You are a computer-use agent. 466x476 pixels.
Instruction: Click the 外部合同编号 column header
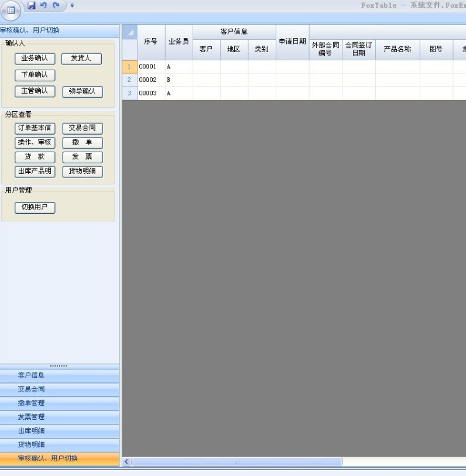(325, 50)
